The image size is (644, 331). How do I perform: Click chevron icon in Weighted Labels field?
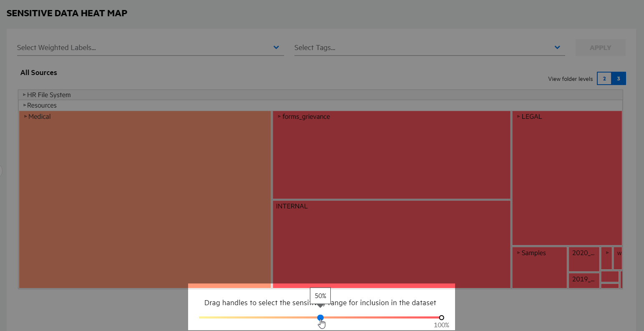pyautogui.click(x=276, y=48)
